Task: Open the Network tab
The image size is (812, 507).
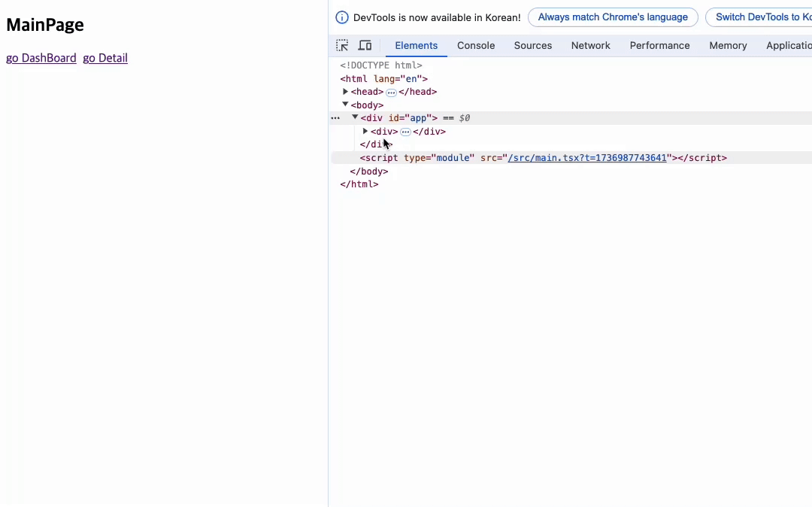Action: 590,46
